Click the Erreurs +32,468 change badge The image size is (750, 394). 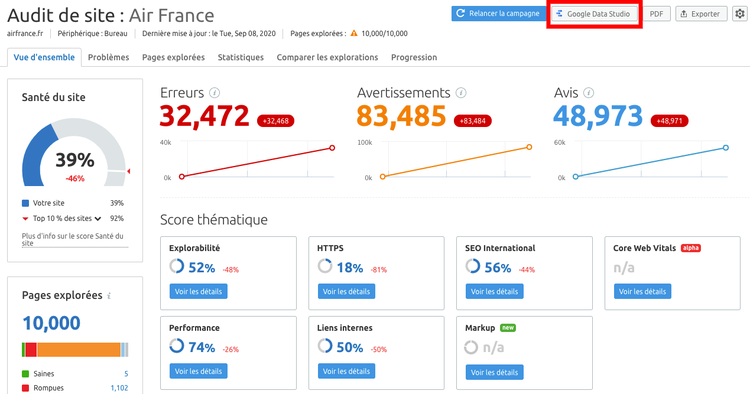coord(276,121)
